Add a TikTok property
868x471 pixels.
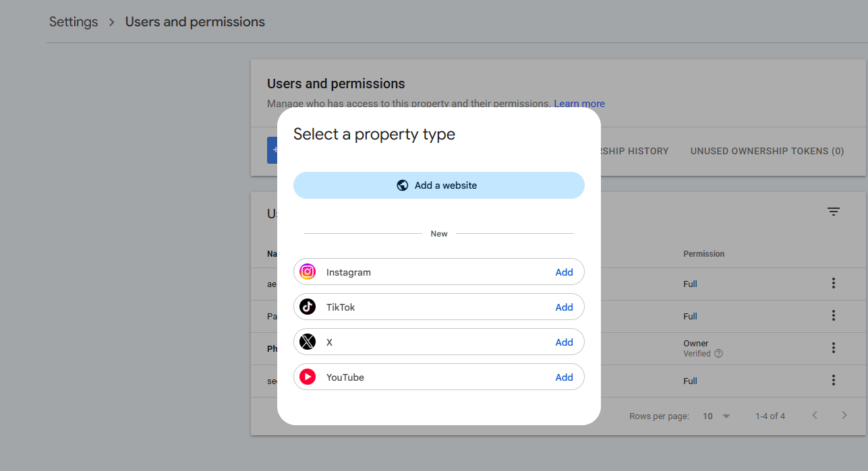564,307
